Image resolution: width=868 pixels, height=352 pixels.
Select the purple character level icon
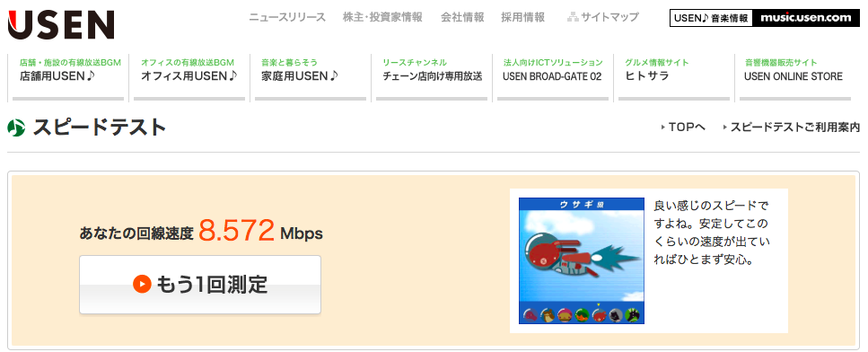530,315
